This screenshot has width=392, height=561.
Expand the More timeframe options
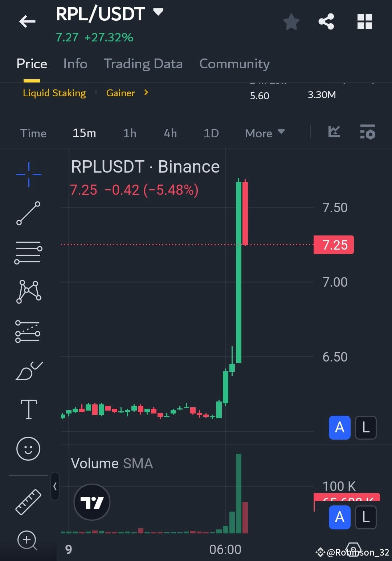coord(264,133)
